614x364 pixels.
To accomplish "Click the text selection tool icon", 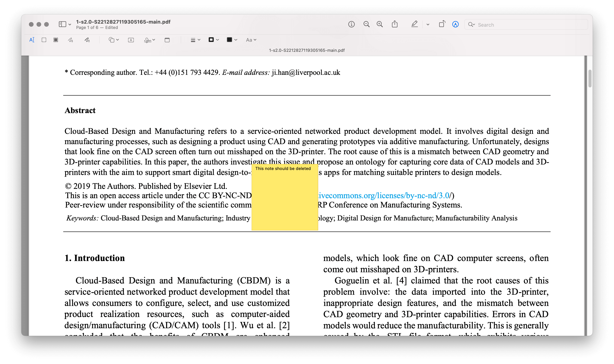I will pos(32,39).
